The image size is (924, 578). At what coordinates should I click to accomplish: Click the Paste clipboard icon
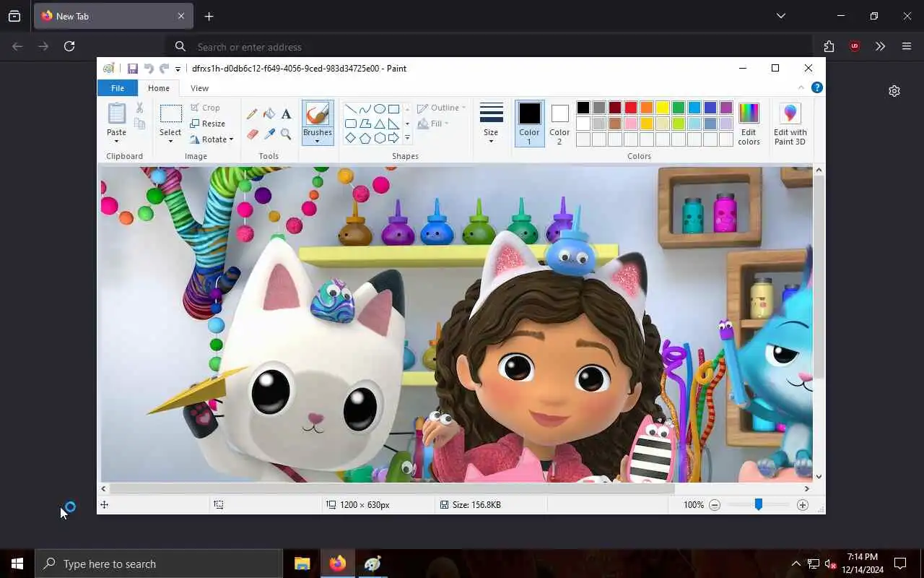tap(116, 113)
